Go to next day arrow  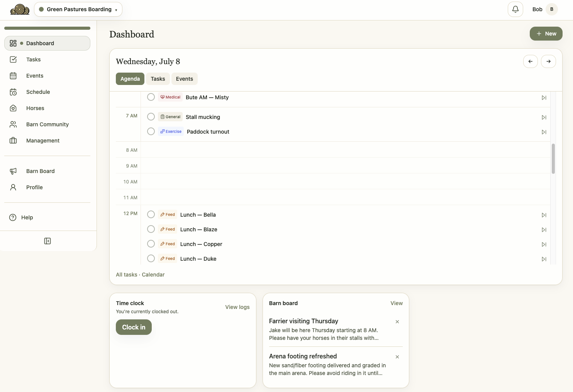(x=548, y=61)
